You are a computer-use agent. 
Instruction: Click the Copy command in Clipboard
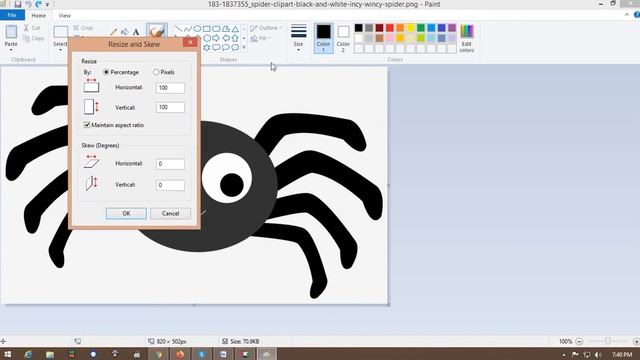point(33,38)
